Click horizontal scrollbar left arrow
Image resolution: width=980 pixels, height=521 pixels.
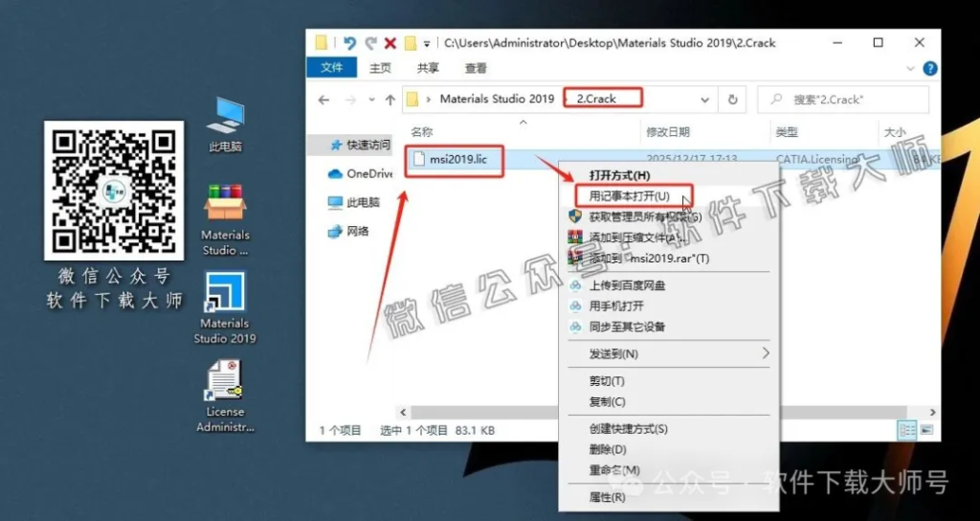click(403, 412)
